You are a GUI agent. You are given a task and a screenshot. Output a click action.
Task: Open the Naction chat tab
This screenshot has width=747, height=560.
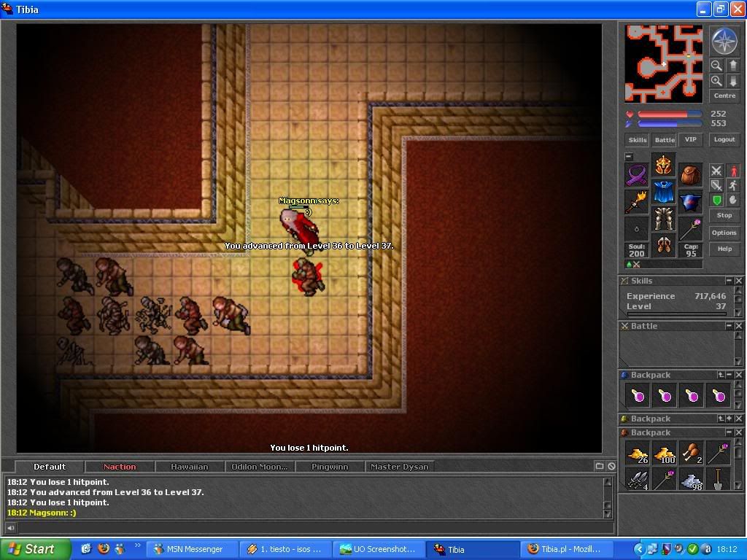120,467
